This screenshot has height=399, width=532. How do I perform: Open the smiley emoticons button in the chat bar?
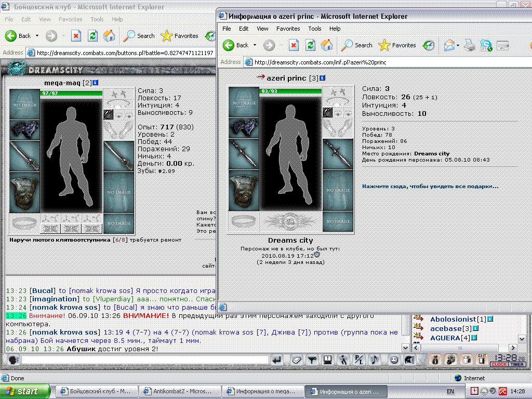tap(394, 360)
